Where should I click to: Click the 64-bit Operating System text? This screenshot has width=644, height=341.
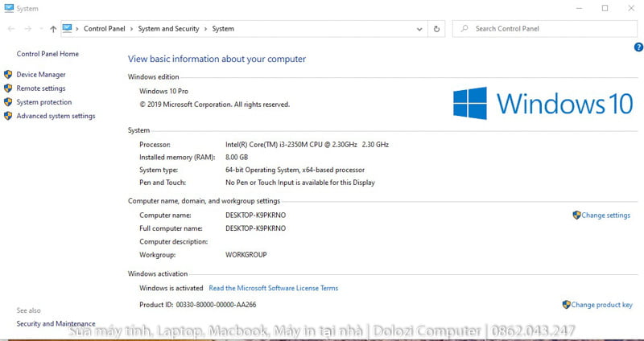295,170
